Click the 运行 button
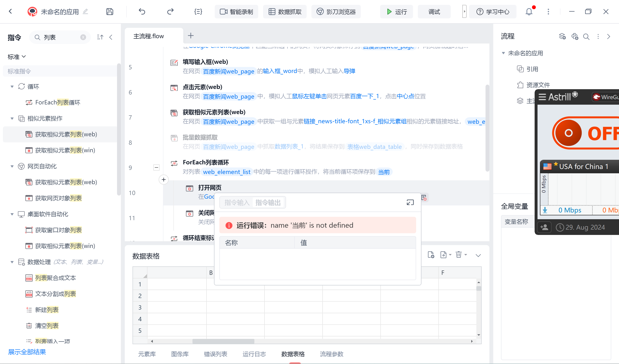 pyautogui.click(x=397, y=12)
